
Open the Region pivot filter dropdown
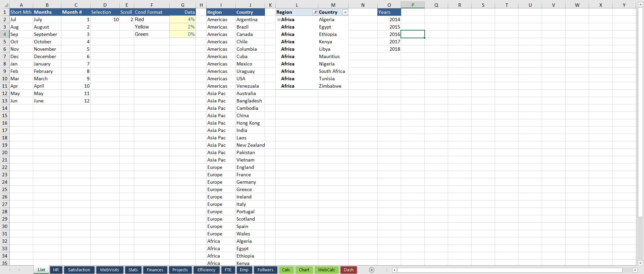coord(315,12)
